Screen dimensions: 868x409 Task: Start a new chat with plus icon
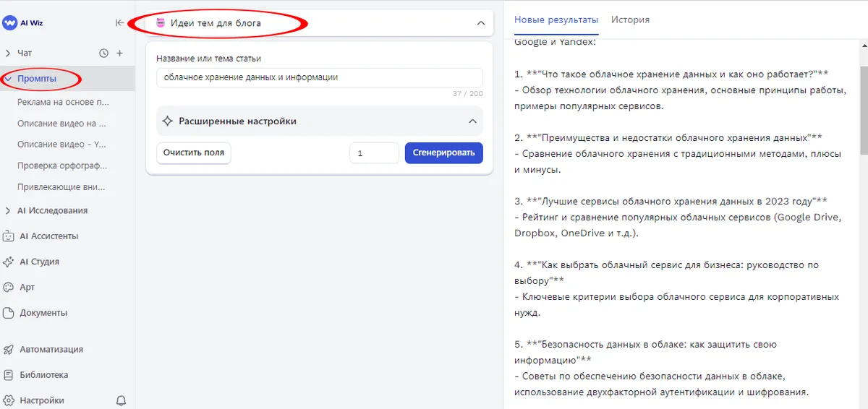pos(120,53)
